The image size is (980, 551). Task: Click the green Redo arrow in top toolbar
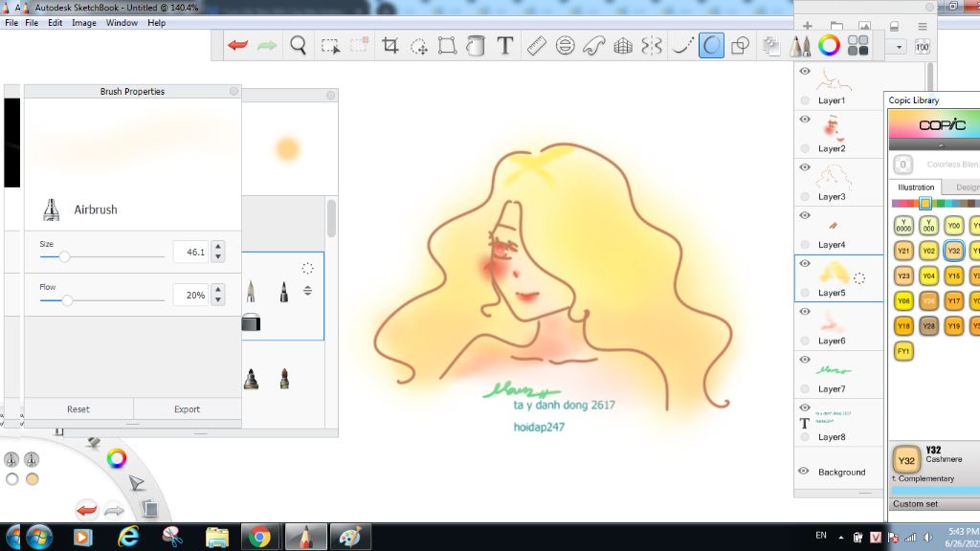click(267, 45)
